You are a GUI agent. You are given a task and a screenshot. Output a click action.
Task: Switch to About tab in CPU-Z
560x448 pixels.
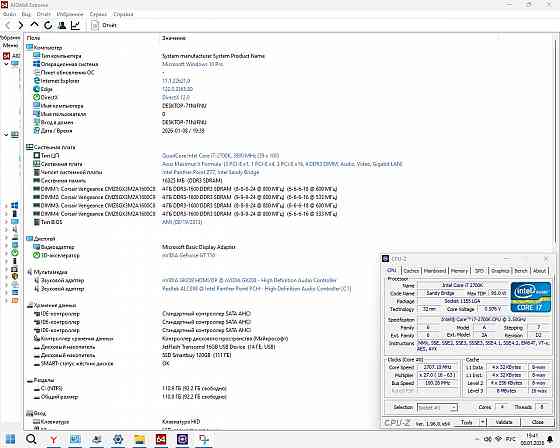(539, 271)
